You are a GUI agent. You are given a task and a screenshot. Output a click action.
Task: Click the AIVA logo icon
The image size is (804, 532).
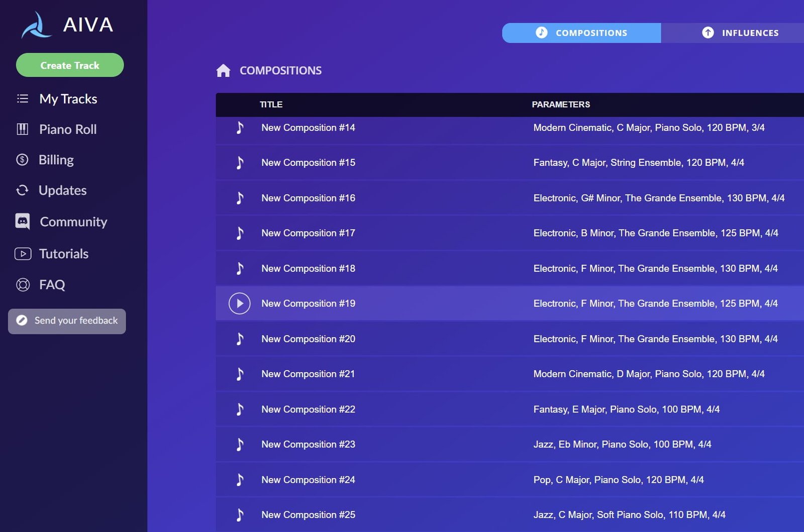point(36,25)
